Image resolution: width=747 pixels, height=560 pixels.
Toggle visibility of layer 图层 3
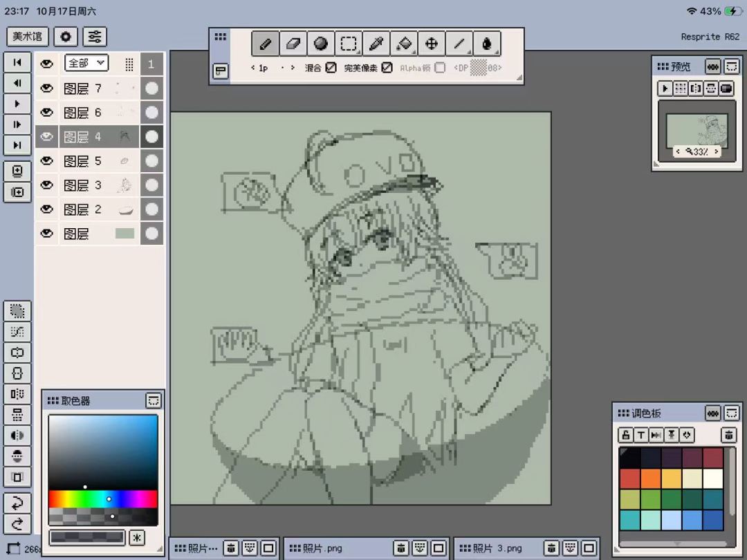coord(46,185)
